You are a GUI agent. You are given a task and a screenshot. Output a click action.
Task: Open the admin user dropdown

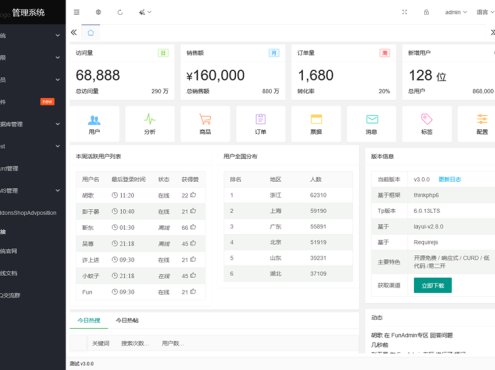click(456, 12)
